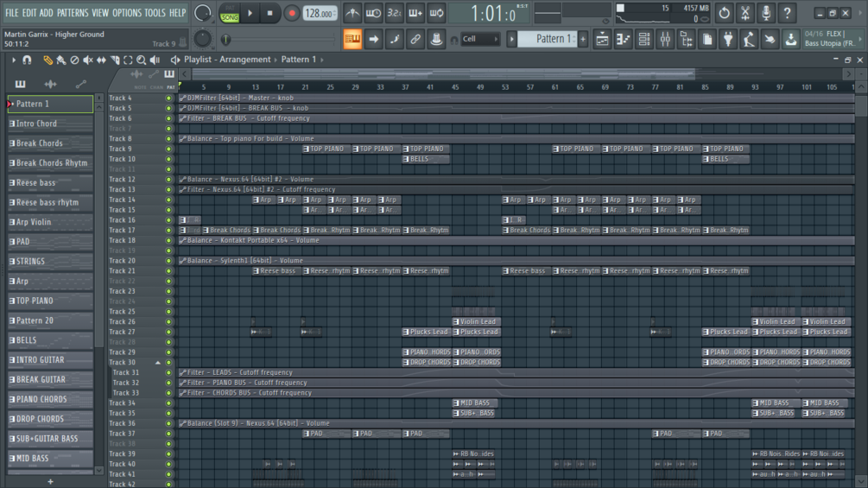Toggle mute light on Track 17

pos(168,230)
